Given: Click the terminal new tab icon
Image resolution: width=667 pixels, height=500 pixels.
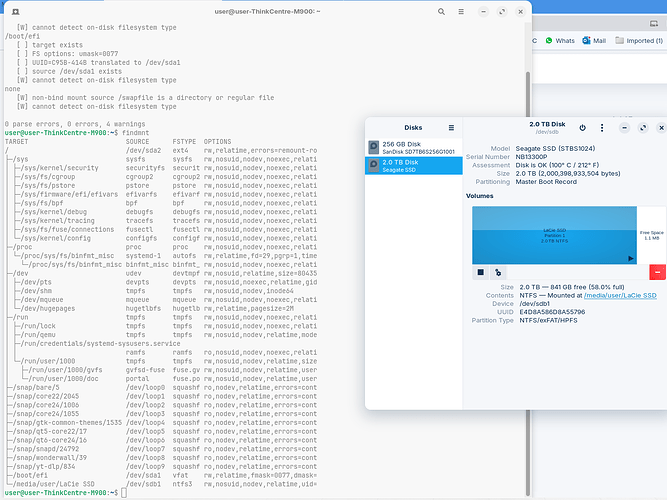Looking at the screenshot, I should point(15,11).
